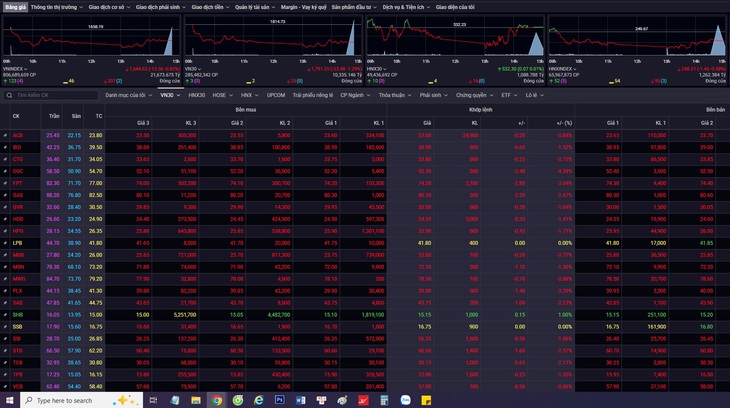
Task: Click the SHB stock ticker link
Action: coord(18,315)
